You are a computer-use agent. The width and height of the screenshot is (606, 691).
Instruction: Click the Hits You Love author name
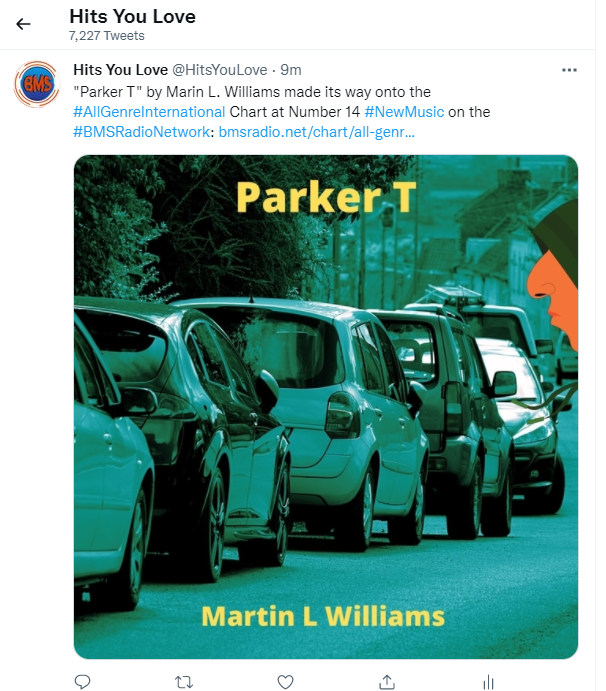click(120, 70)
